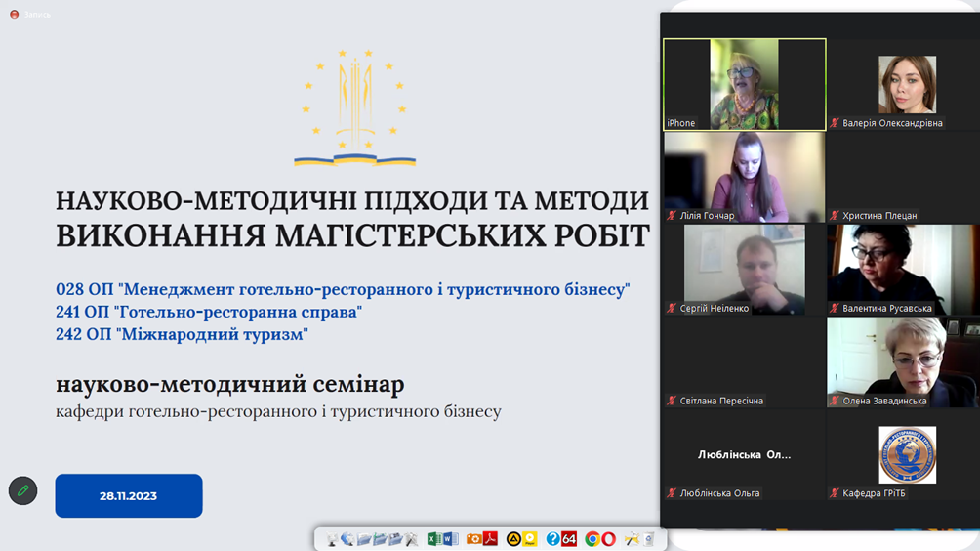Select Валентина Русавська's video tile
Screen dimensions: 980x551
pyautogui.click(x=903, y=270)
